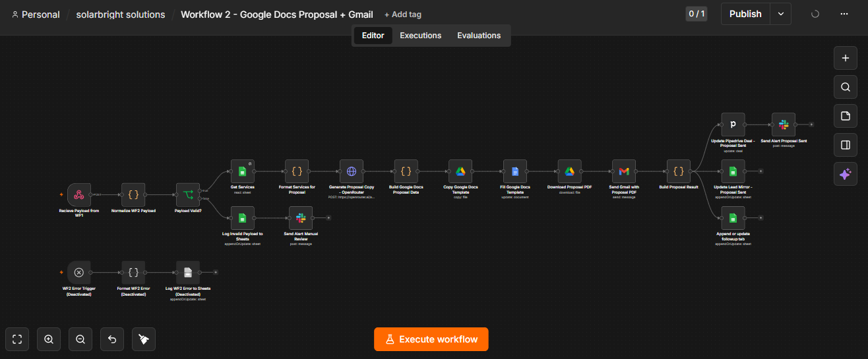Select the Payload Valid? IF node
Screen dimensions: 868x359
coord(188,195)
